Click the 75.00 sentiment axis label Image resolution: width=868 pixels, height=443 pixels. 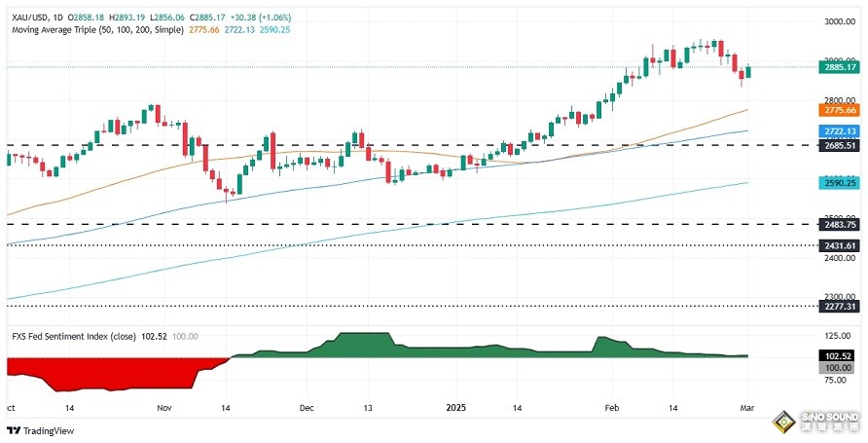834,380
